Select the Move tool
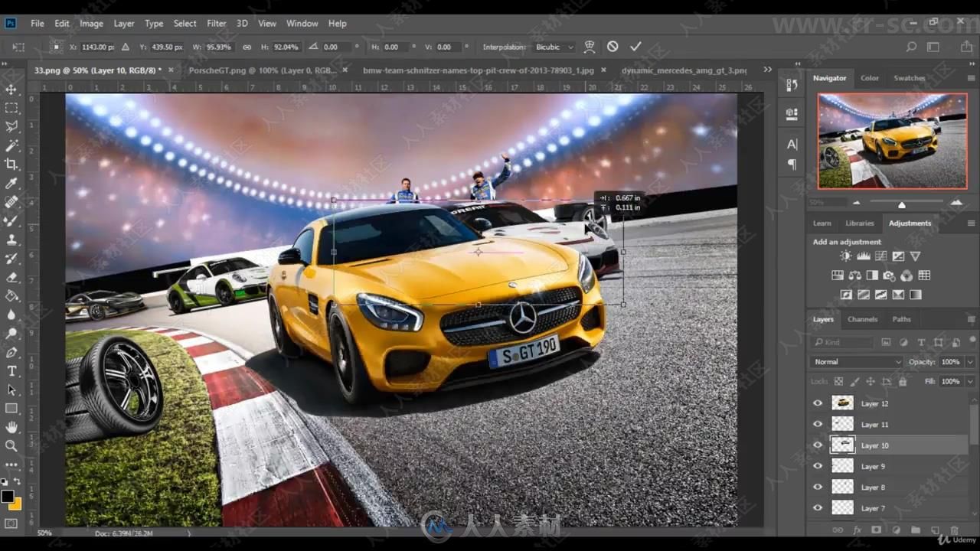Viewport: 980px width, 551px height. (x=11, y=90)
